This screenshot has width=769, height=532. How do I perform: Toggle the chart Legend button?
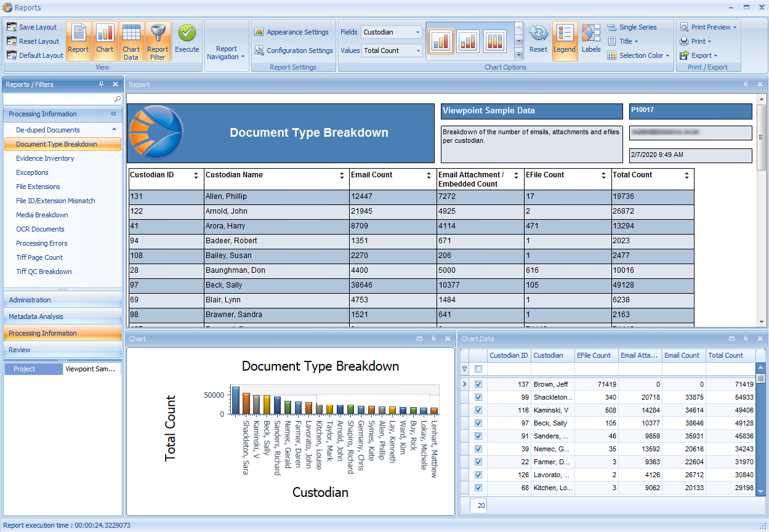click(x=565, y=41)
